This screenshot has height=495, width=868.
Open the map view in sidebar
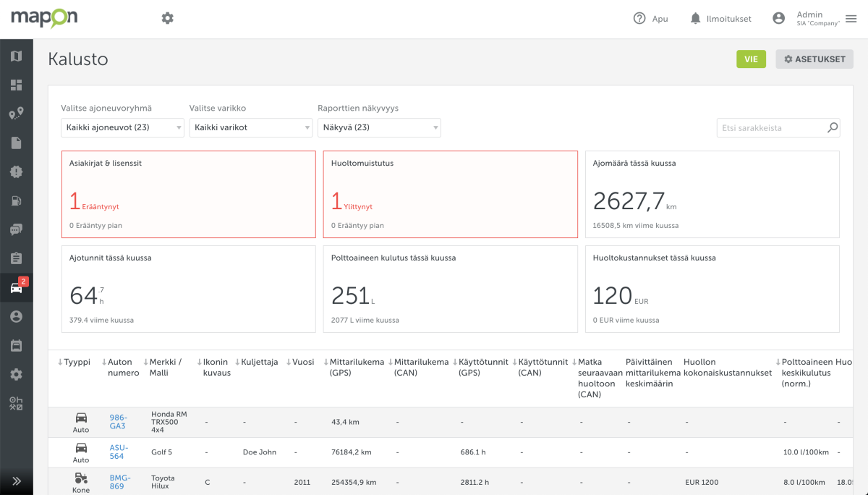tap(16, 56)
